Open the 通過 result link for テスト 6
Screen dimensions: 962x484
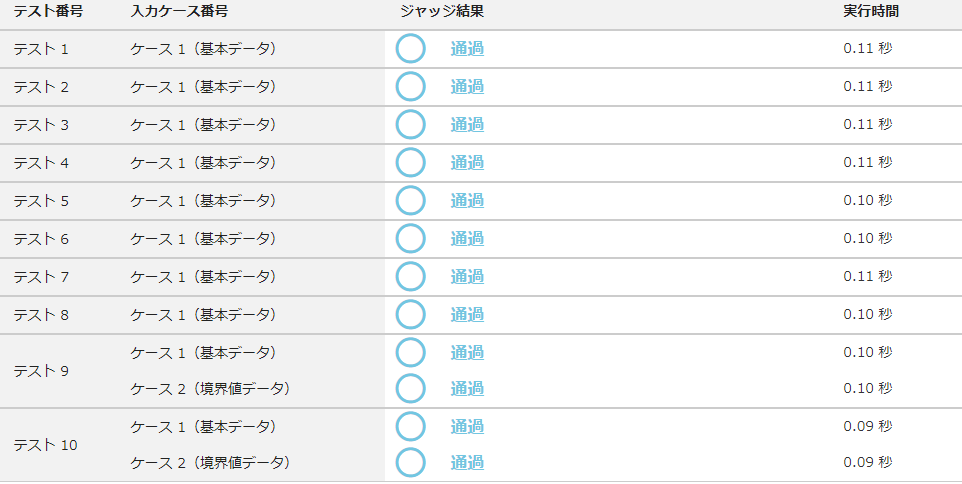467,239
